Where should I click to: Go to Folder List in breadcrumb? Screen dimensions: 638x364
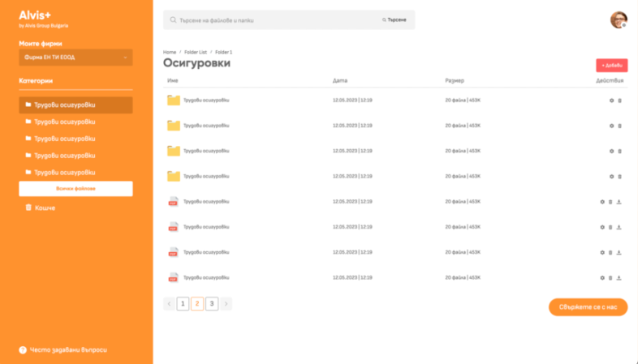point(196,52)
